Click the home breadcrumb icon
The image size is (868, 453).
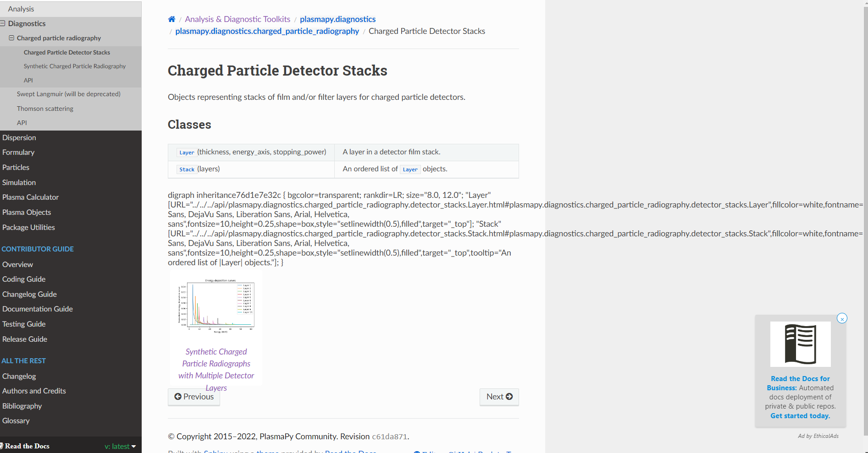171,19
